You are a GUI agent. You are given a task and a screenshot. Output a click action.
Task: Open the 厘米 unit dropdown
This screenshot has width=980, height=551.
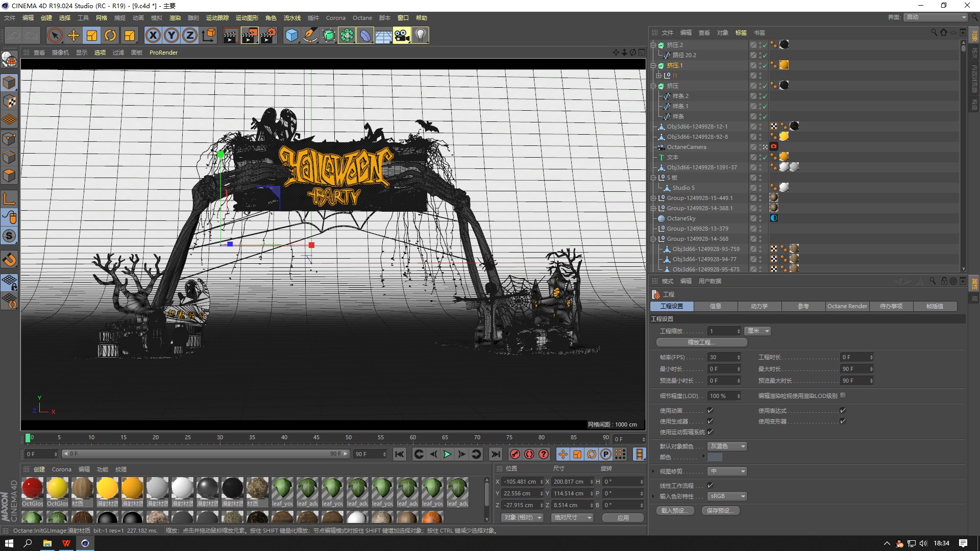[757, 331]
